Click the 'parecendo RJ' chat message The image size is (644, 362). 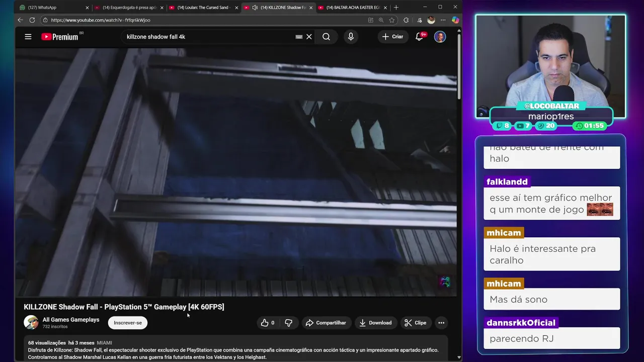point(551,338)
